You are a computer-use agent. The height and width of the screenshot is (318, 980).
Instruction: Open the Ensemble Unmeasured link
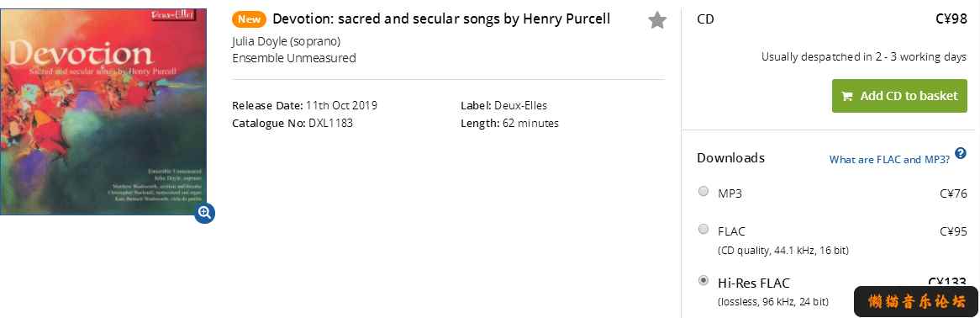[x=294, y=58]
